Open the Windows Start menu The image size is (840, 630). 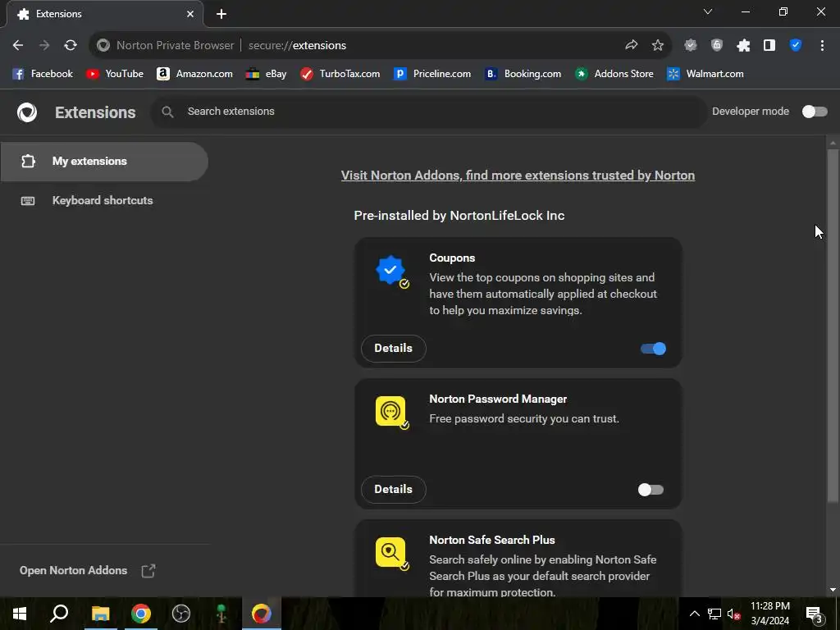20,614
